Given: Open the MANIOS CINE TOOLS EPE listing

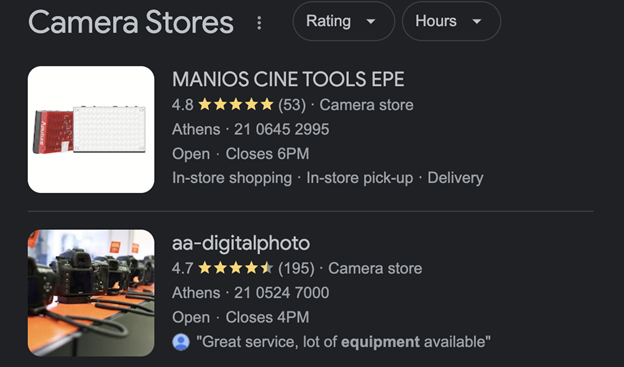Looking at the screenshot, I should click(x=288, y=79).
